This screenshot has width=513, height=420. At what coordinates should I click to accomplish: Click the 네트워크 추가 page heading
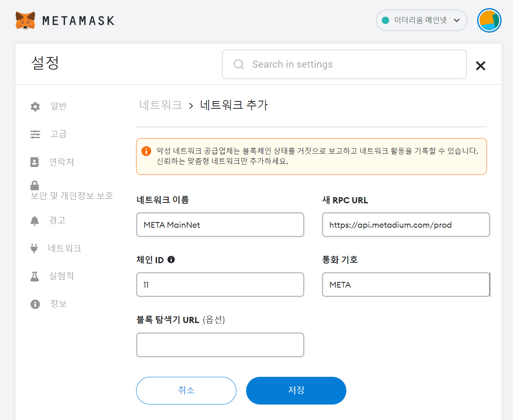234,105
